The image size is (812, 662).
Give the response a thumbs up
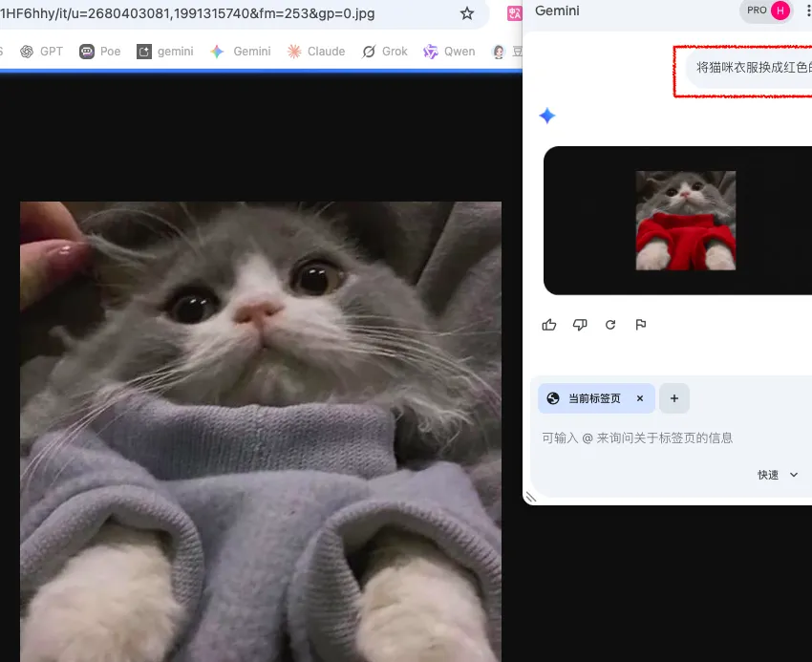pos(549,325)
